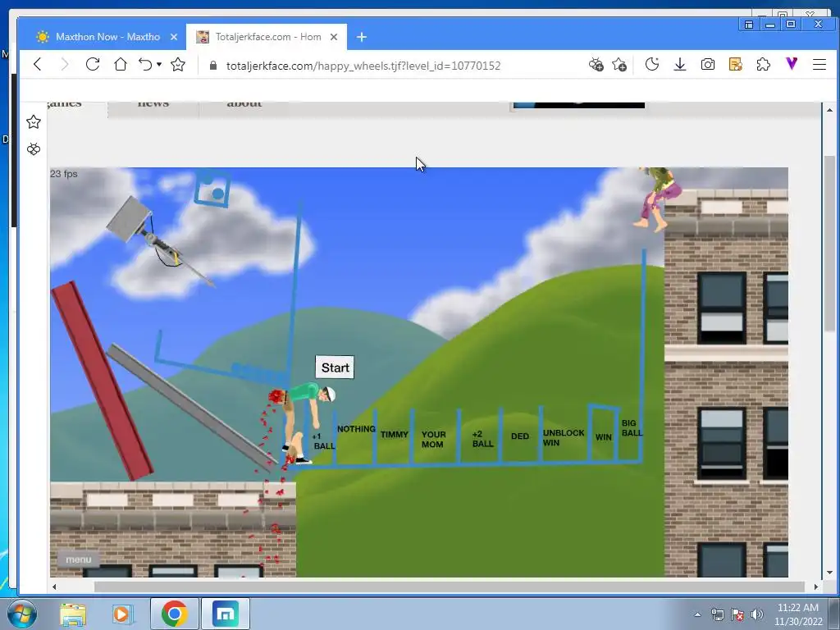Launch Windows Media Player from taskbar

[121, 614]
